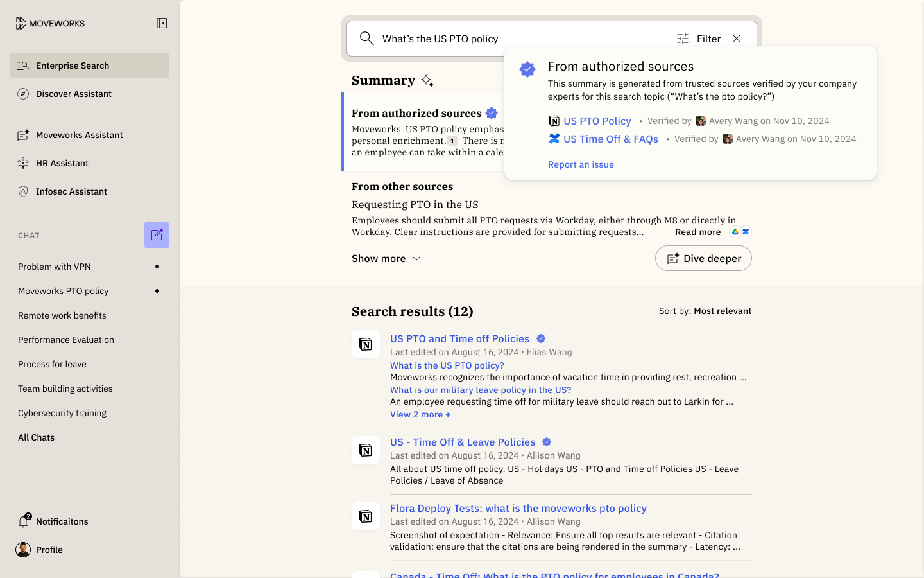This screenshot has height=578, width=924.
Task: Click the Dive deeper button
Action: coord(703,258)
